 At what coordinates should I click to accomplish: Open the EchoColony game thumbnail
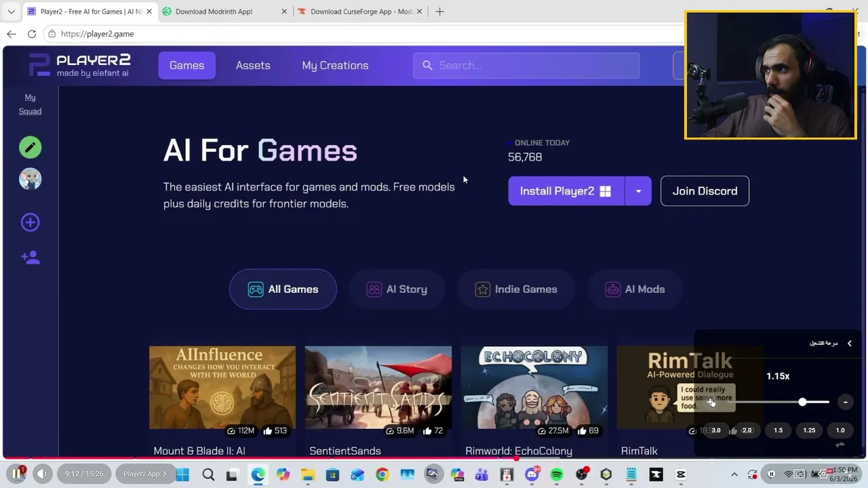[x=534, y=388]
